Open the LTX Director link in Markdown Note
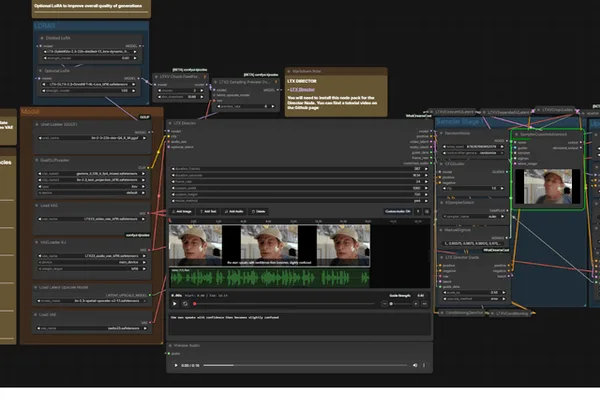Viewport: 600px width, 400px height. [x=302, y=90]
